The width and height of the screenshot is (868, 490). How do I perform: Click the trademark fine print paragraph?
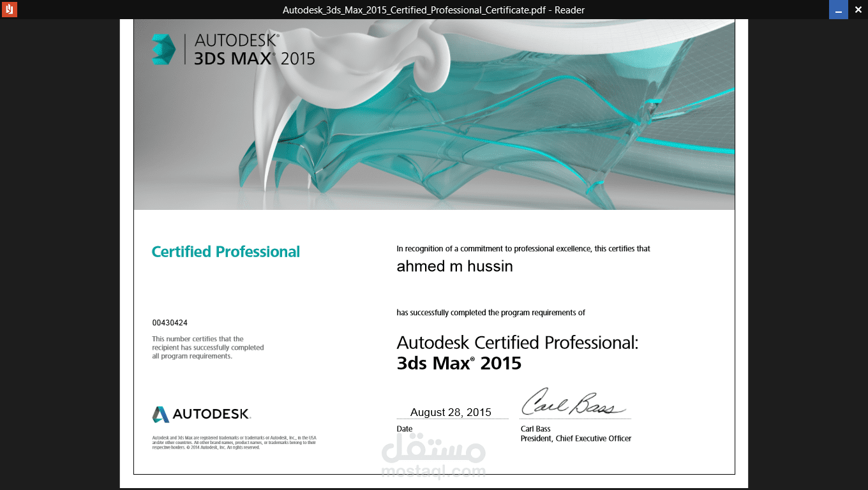coord(234,443)
